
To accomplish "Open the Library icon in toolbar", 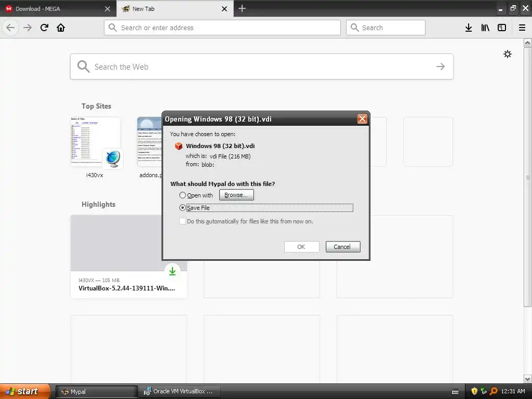I will 485,28.
